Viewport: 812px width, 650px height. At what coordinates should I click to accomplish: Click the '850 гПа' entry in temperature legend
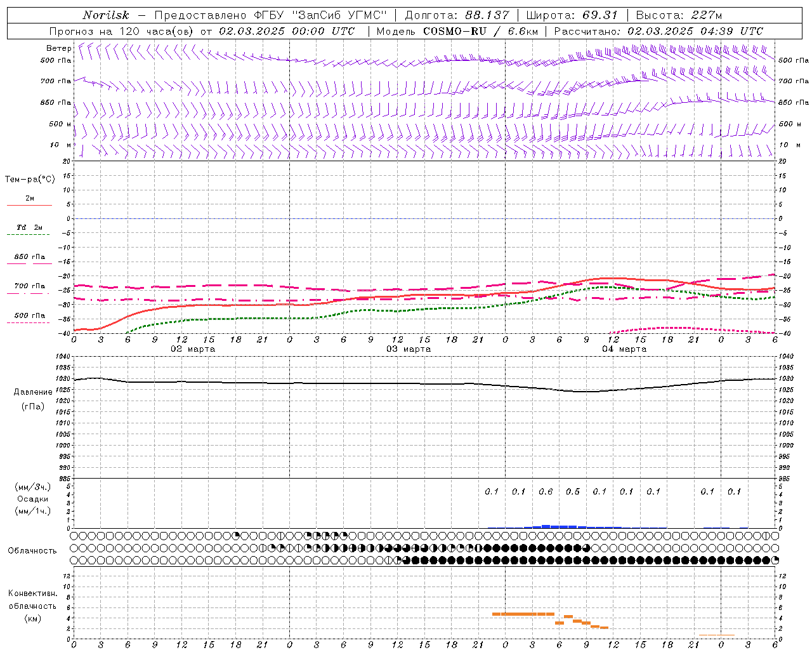pos(30,257)
